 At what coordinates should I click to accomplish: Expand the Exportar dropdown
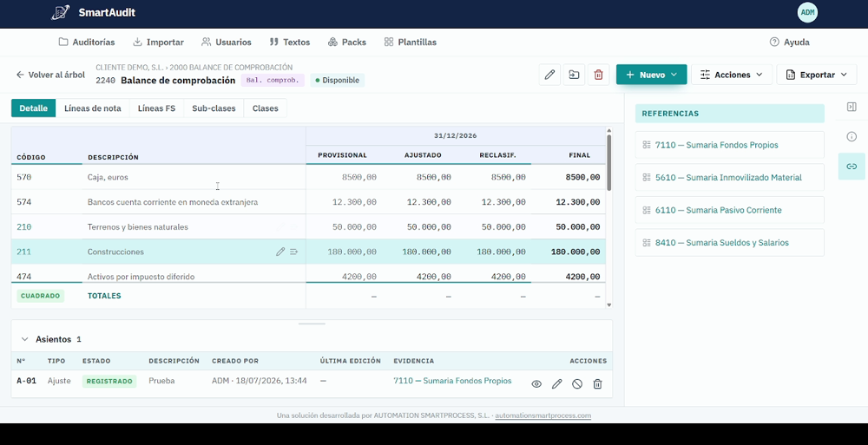point(817,75)
